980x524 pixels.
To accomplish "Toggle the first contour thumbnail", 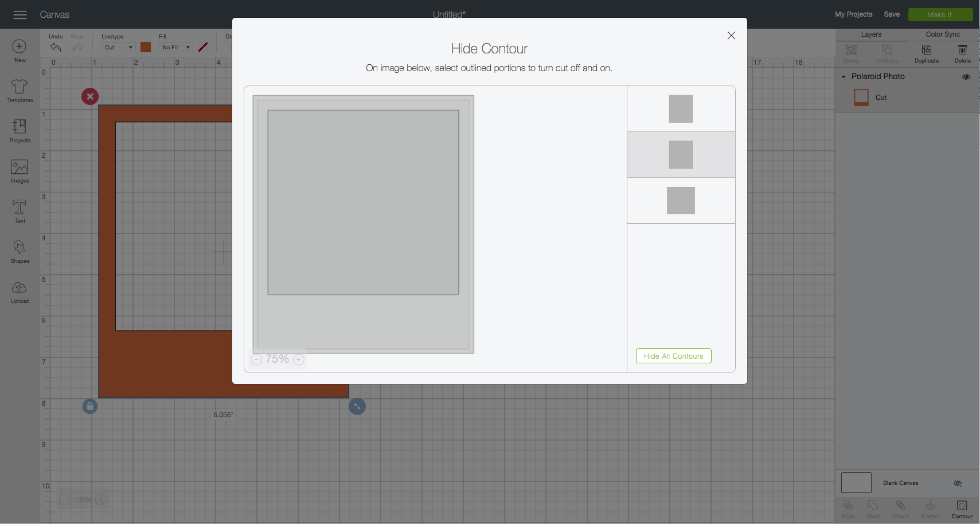I will tap(681, 109).
